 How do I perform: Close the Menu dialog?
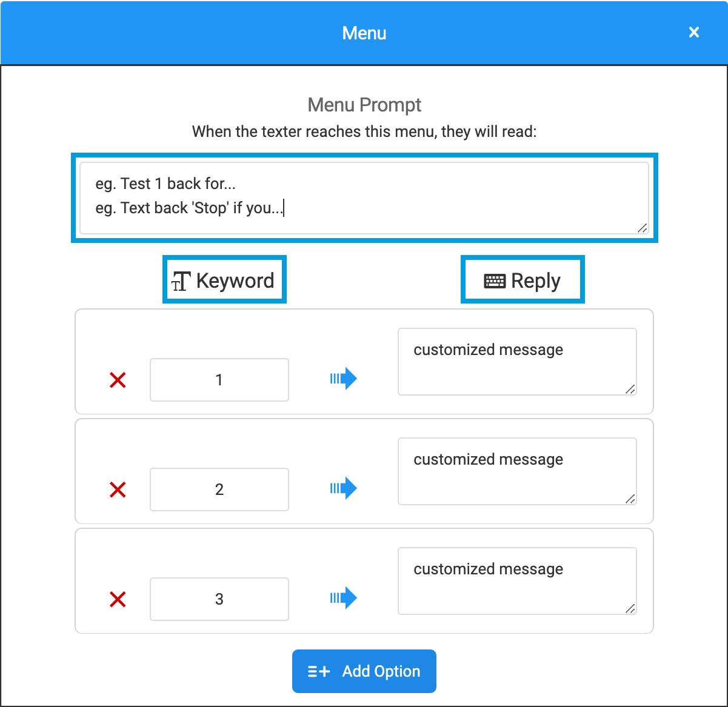point(694,33)
